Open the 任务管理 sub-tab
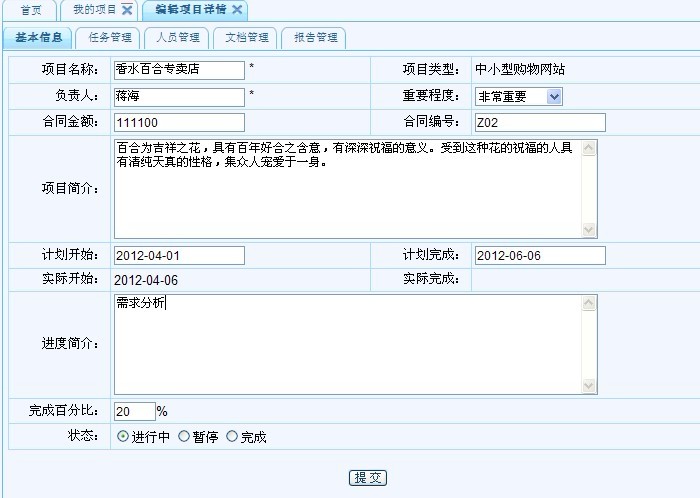The height and width of the screenshot is (498, 700). coord(109,38)
